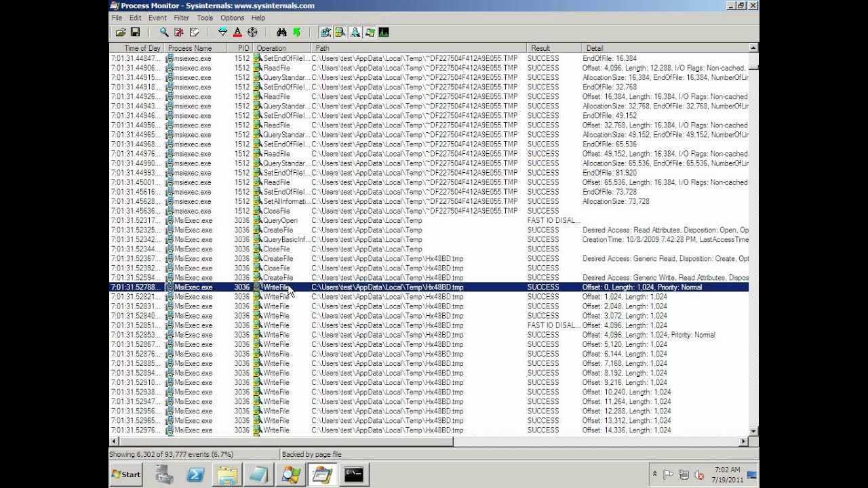Viewport: 868px width, 488px height.
Task: Click the PID column header
Action: tap(241, 48)
